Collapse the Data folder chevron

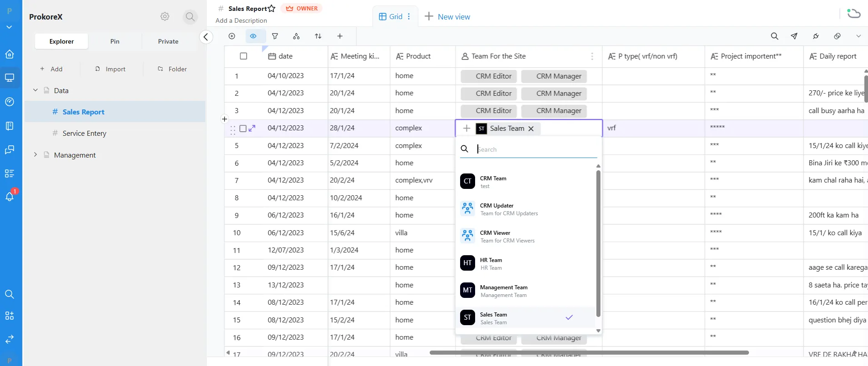pyautogui.click(x=35, y=90)
